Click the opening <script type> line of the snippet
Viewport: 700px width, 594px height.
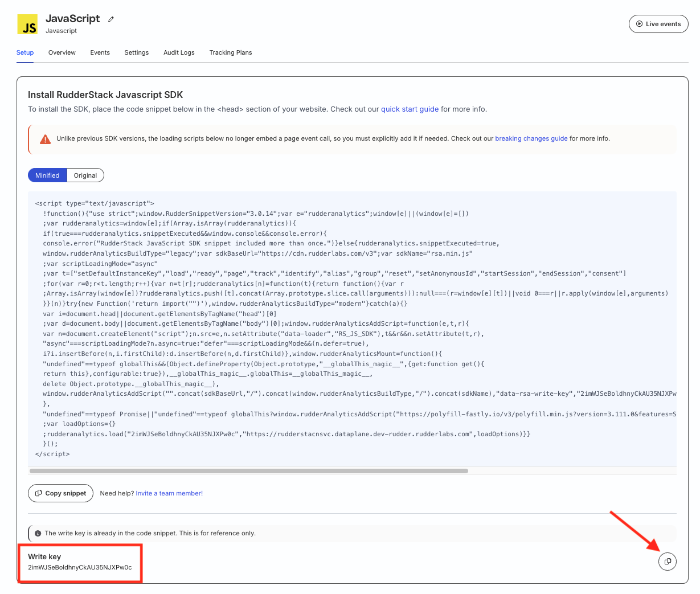95,203
